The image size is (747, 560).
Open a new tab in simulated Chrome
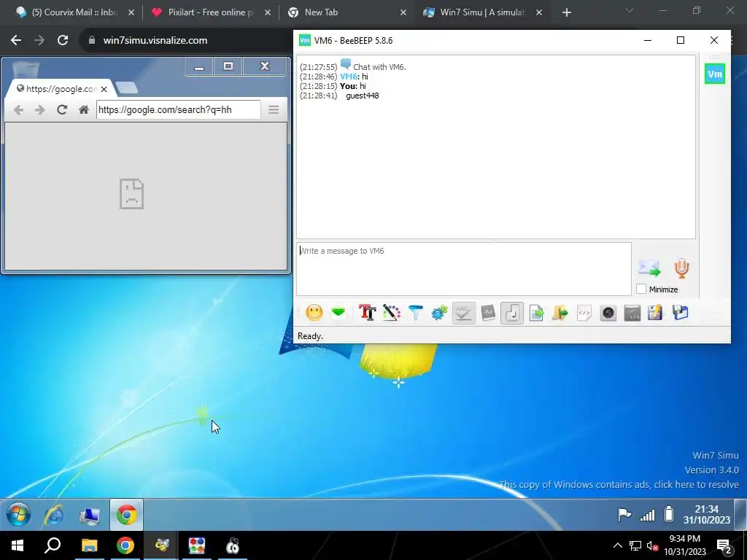[127, 87]
